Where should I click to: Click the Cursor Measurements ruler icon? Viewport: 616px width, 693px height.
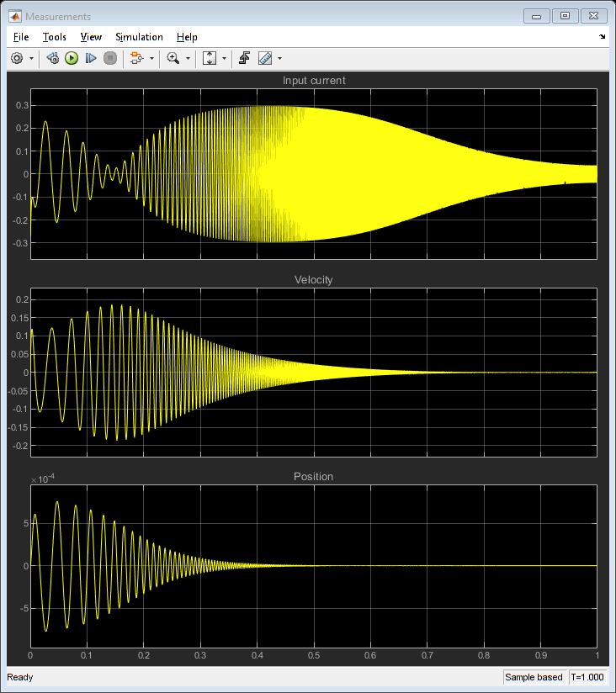tap(265, 58)
